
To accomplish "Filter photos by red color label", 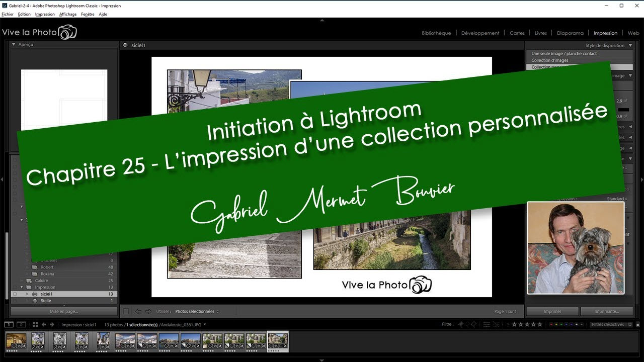I will click(552, 325).
